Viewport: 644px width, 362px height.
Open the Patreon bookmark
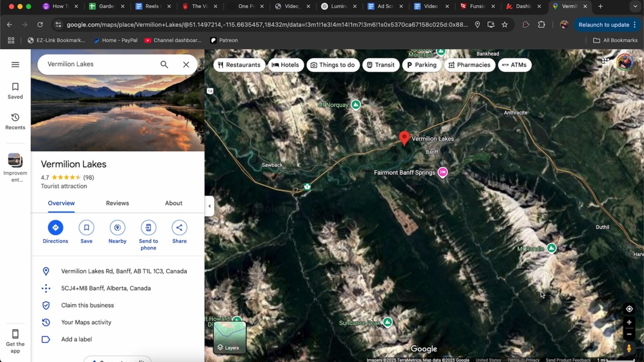(224, 40)
